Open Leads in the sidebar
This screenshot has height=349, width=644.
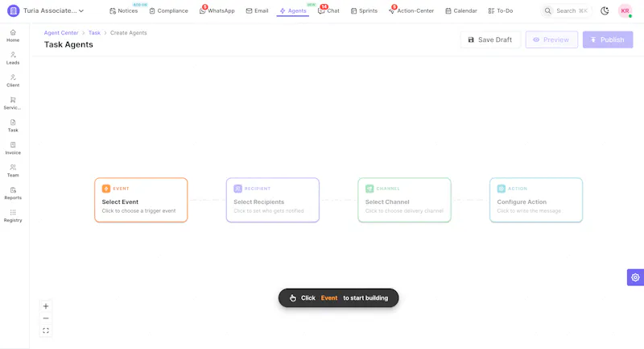[x=13, y=58]
